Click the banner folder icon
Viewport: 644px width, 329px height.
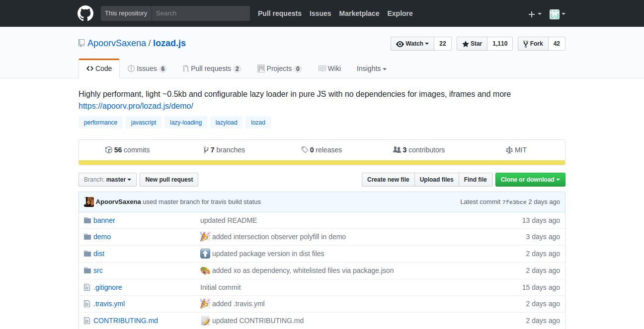(87, 220)
